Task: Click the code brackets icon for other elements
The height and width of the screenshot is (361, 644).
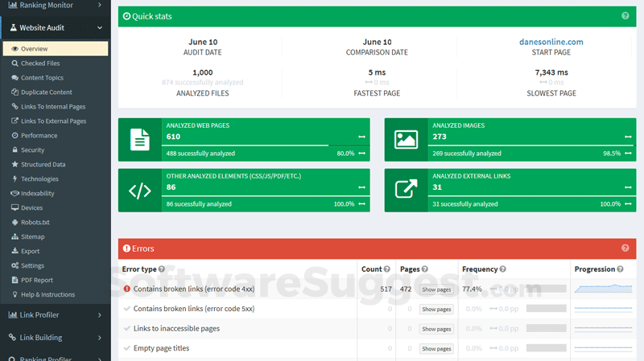Action: [x=140, y=191]
